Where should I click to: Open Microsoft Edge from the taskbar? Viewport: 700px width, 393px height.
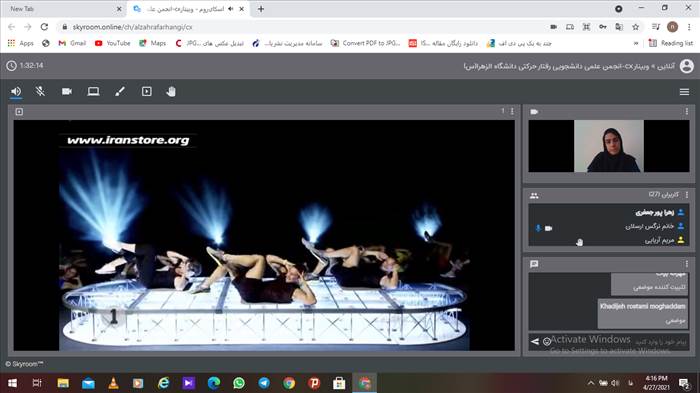point(214,383)
